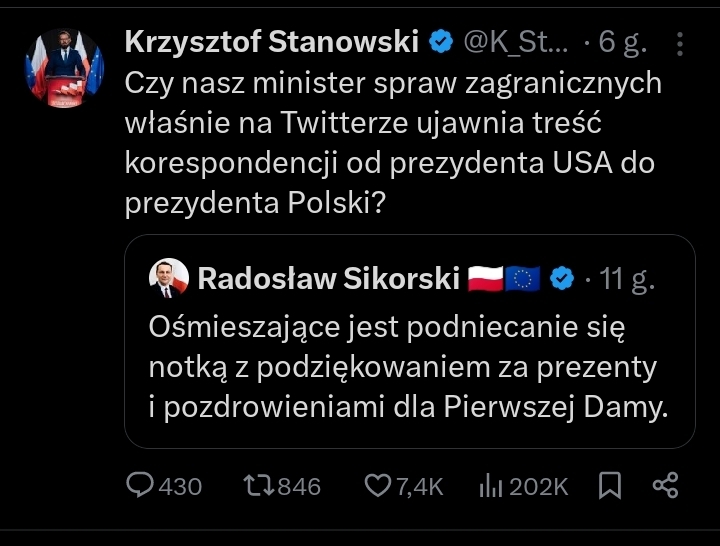720x546 pixels.
Task: Click Radosław Sikorski's verified badge
Action: [x=562, y=279]
